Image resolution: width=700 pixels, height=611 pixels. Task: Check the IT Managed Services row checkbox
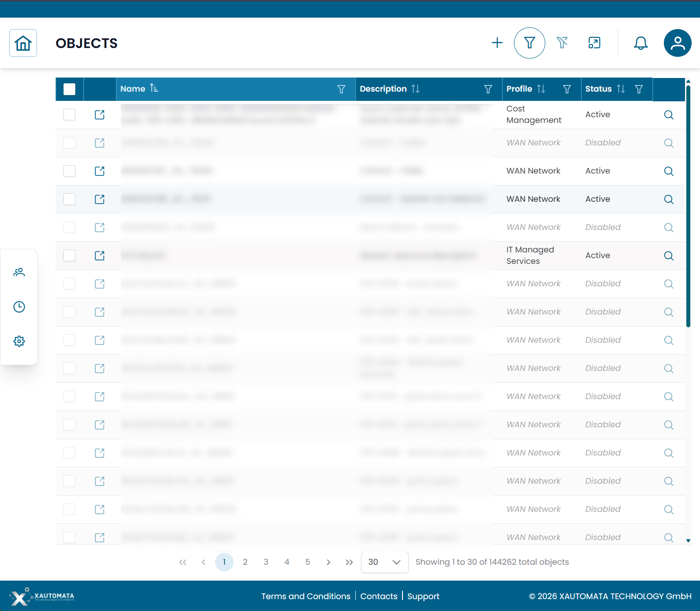[70, 256]
